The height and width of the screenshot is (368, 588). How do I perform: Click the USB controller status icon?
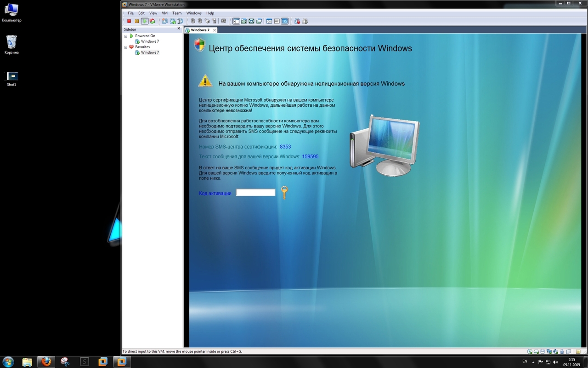coord(562,351)
